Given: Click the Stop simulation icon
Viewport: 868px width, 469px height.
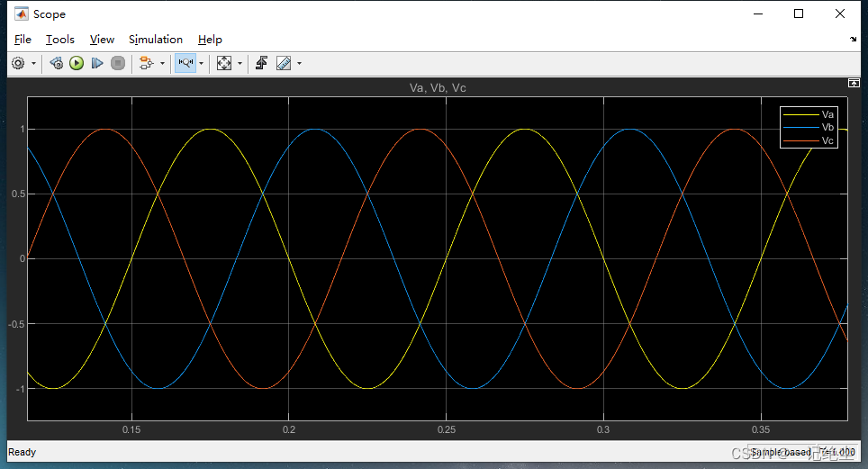Looking at the screenshot, I should [117, 63].
